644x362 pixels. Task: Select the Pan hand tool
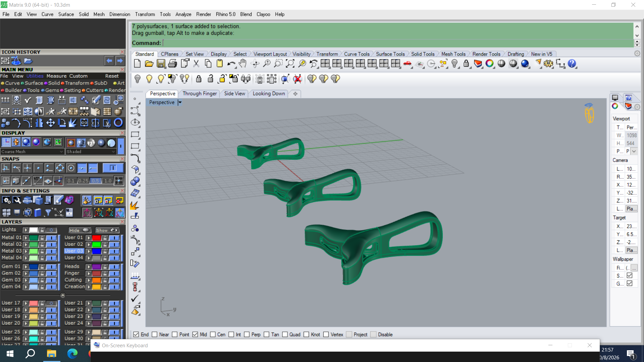click(x=243, y=64)
